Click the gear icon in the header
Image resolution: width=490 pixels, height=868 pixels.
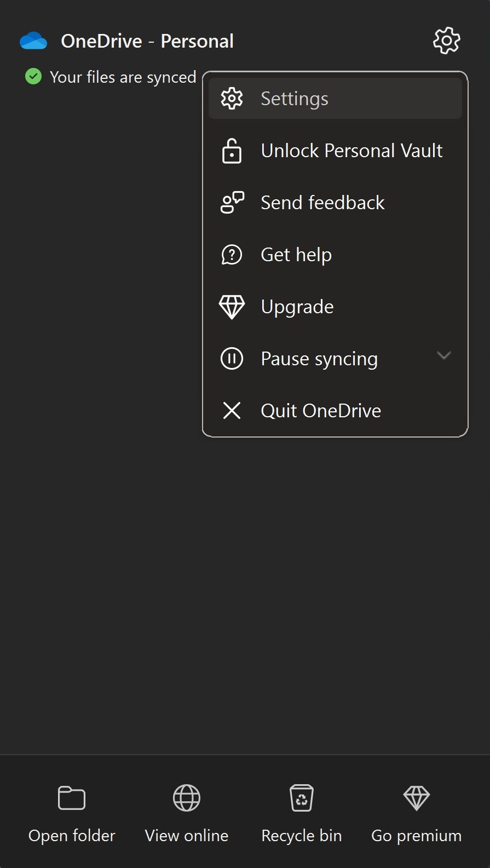click(x=446, y=41)
